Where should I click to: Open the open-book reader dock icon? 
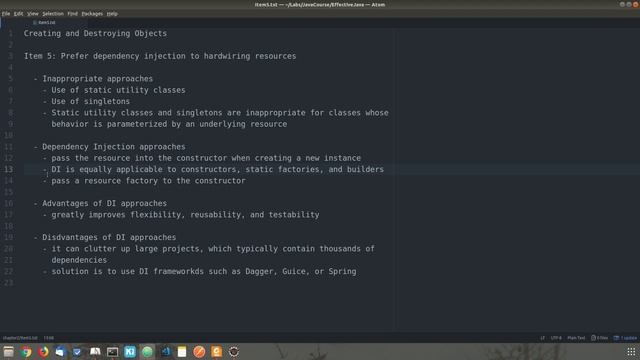coord(95,351)
